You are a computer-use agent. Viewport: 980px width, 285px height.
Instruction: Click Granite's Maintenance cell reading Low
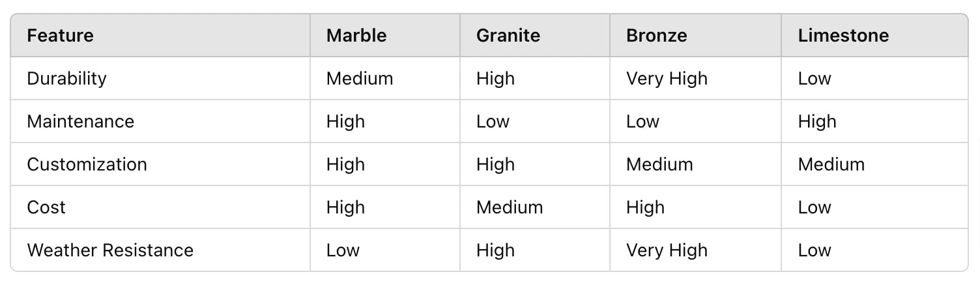coord(493,122)
